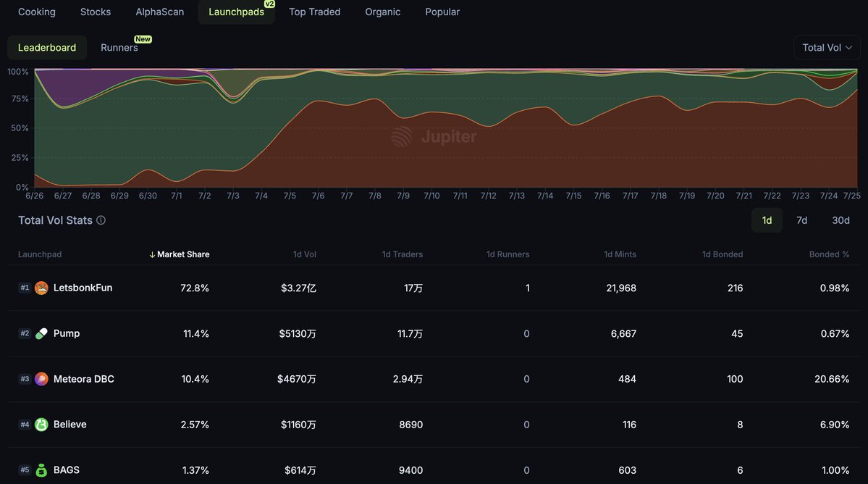Image resolution: width=868 pixels, height=484 pixels.
Task: Switch stats timeframe to 7d
Action: click(x=801, y=220)
